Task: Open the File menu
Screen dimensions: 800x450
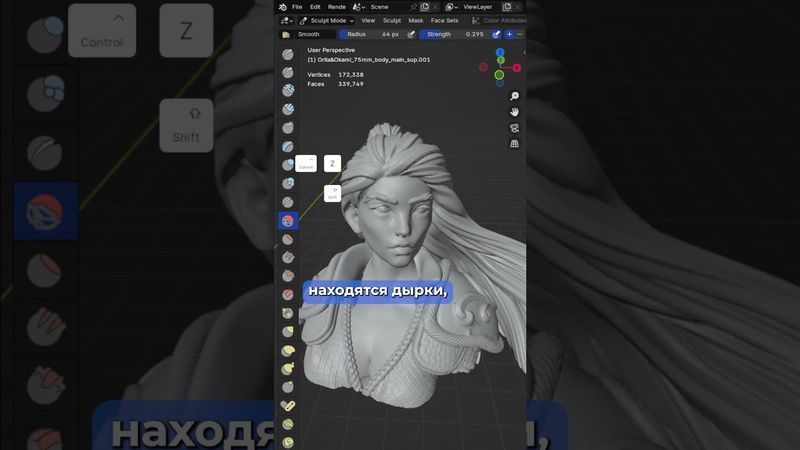Action: pyautogui.click(x=297, y=7)
